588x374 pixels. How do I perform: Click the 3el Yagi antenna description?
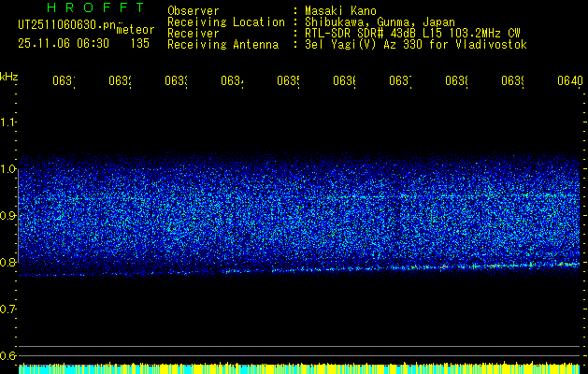pos(416,45)
